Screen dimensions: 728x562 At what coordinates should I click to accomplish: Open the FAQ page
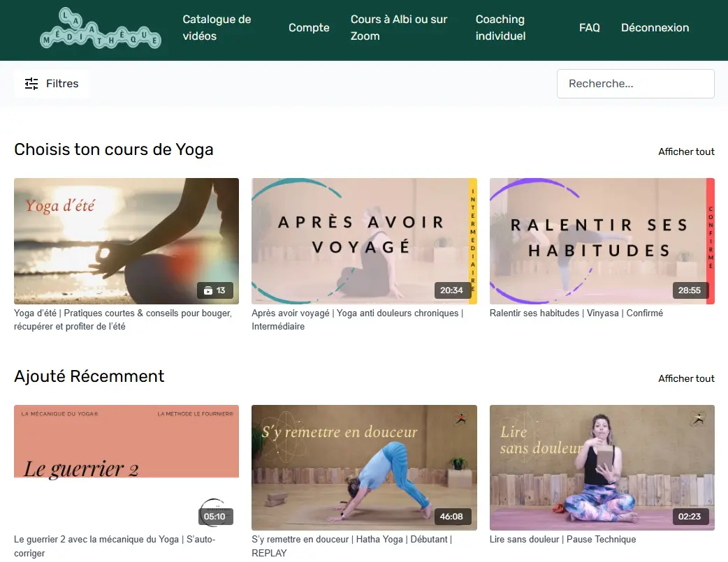(589, 27)
